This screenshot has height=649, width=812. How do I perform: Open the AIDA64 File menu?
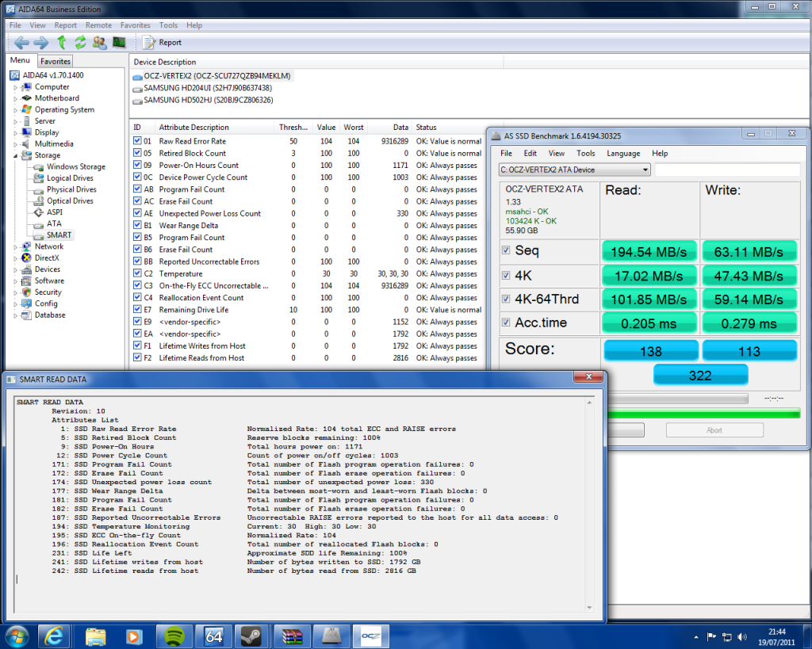pos(16,25)
